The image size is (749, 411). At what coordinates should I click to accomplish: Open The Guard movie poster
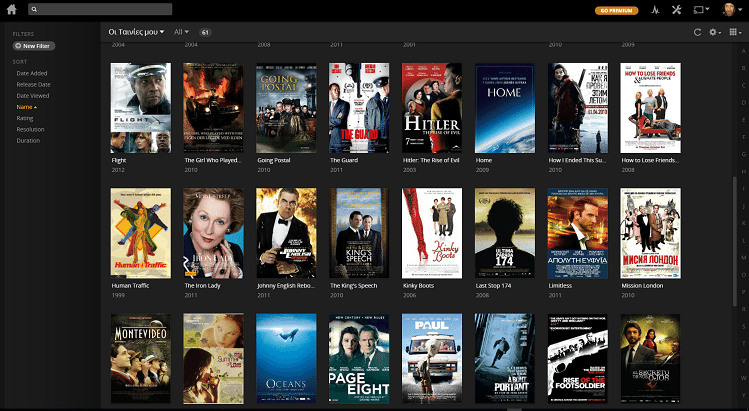359,108
